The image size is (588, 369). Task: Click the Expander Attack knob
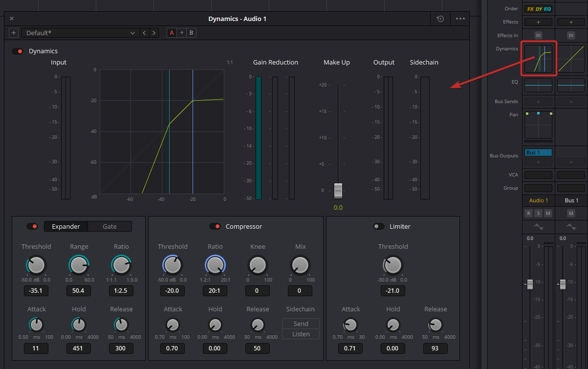point(36,324)
